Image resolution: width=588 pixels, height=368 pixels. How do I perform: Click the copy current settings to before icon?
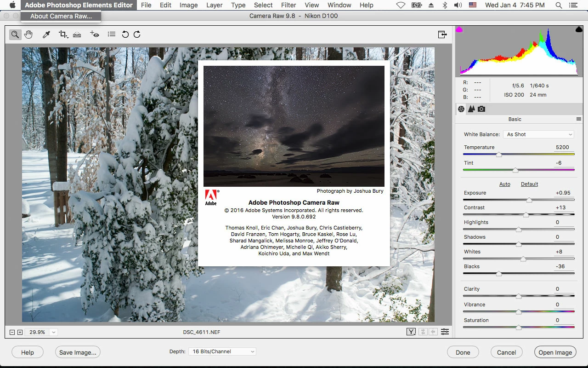(x=433, y=332)
